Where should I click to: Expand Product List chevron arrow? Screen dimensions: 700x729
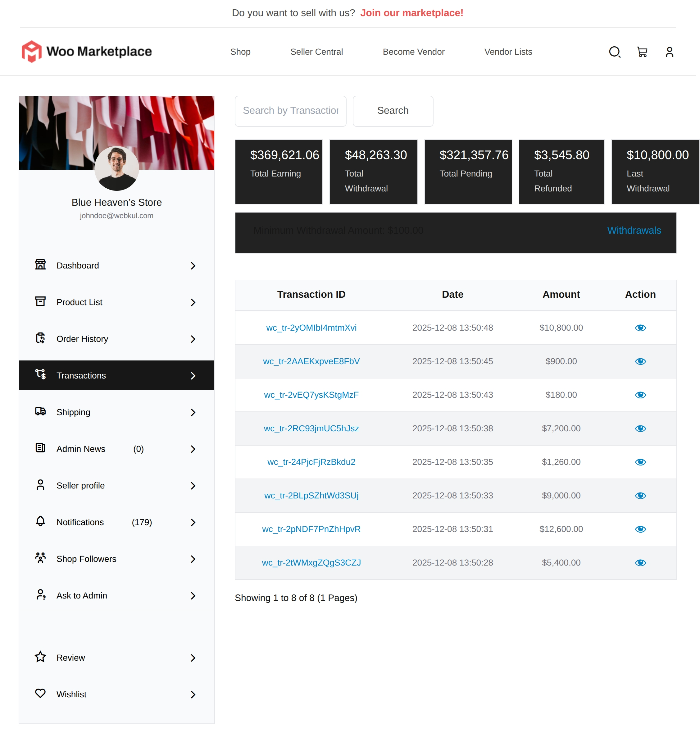coord(193,302)
